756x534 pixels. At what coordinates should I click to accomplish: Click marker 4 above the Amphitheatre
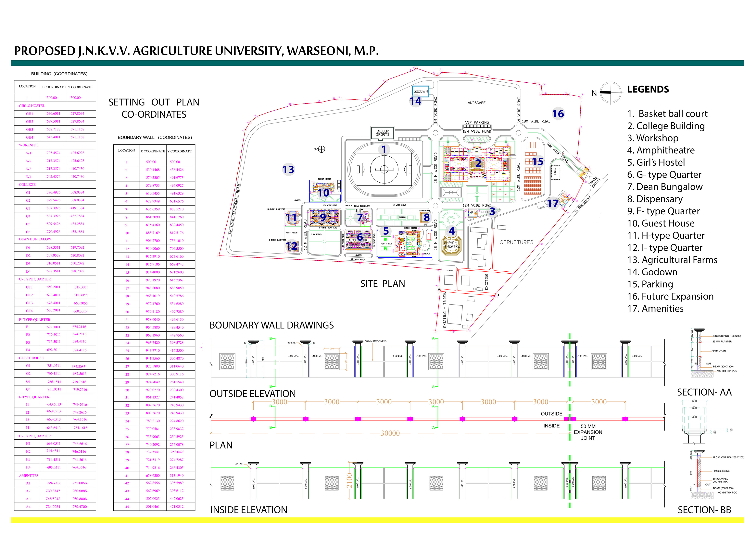(452, 231)
